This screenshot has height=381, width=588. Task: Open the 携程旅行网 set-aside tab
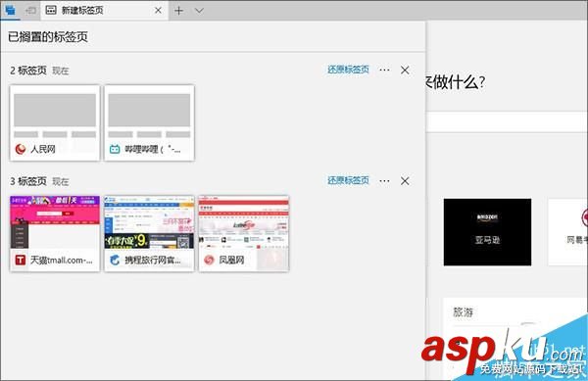[149, 233]
